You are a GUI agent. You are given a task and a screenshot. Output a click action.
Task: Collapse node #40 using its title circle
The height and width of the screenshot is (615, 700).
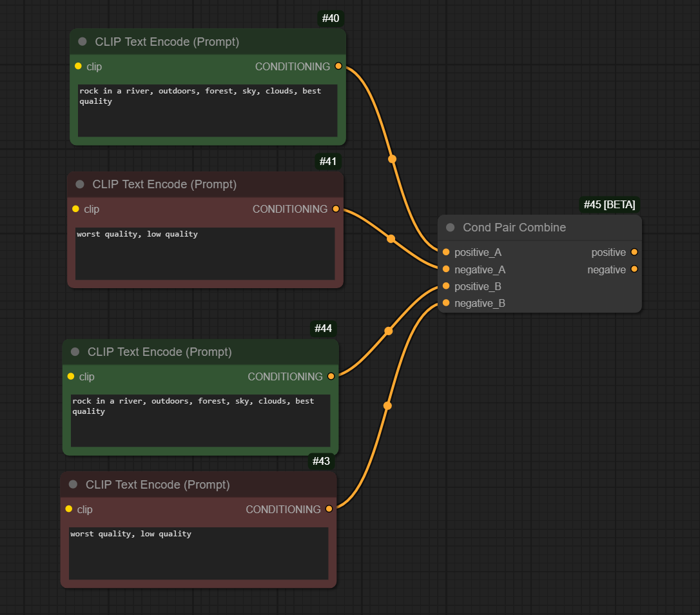pyautogui.click(x=82, y=41)
